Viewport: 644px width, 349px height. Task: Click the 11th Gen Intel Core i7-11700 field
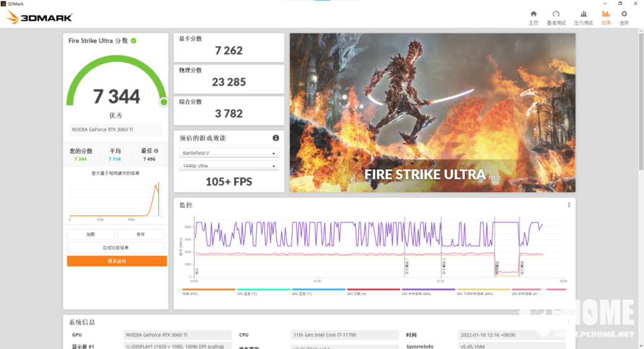point(345,335)
